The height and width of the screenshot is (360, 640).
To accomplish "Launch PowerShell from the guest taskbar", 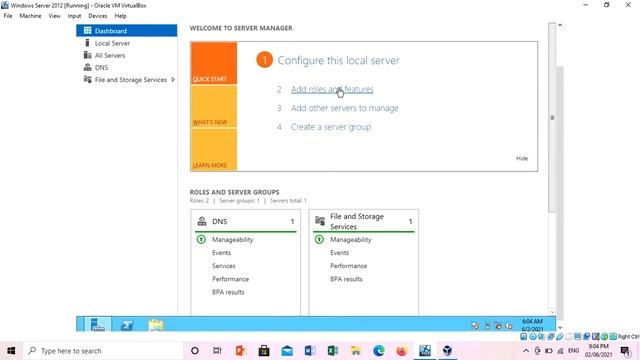I will click(127, 325).
